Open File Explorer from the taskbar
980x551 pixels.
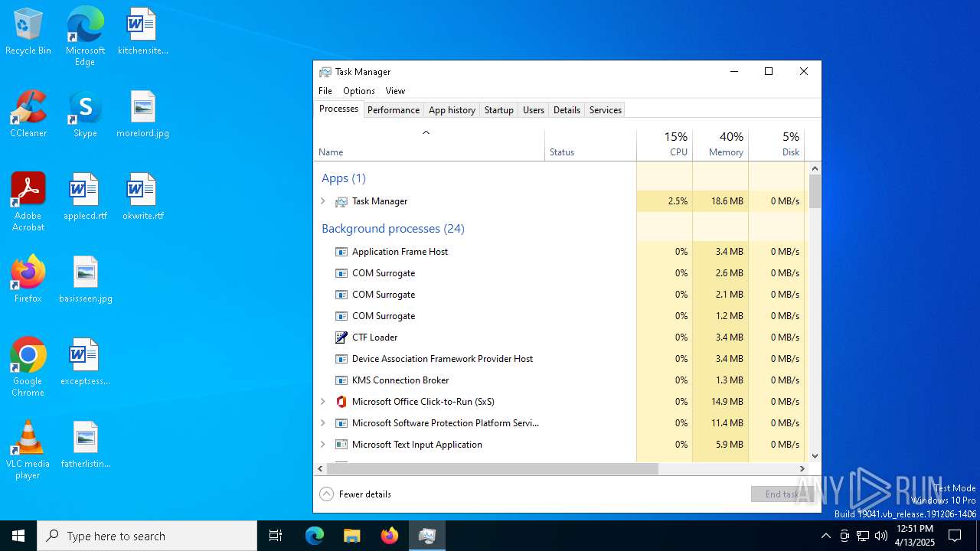(351, 536)
